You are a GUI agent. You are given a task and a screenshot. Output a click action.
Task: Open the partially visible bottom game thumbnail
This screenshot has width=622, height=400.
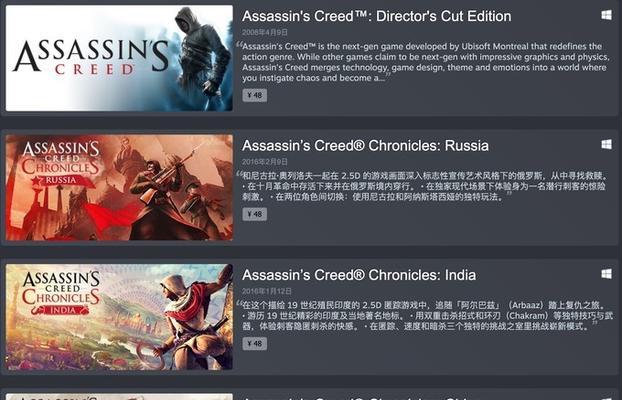(119, 396)
